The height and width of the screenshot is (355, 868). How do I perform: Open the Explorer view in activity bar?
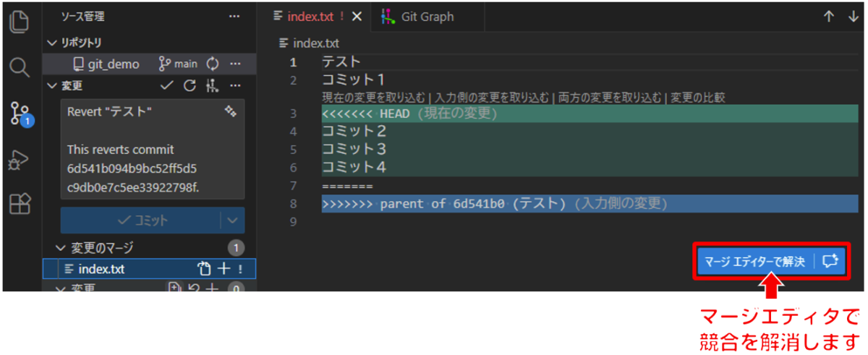tap(20, 22)
